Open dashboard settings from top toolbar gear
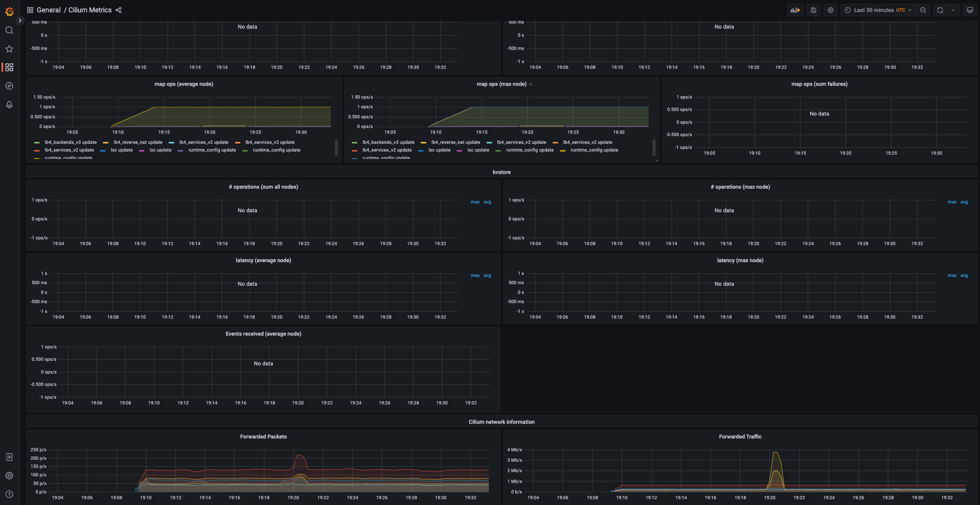 (x=831, y=10)
